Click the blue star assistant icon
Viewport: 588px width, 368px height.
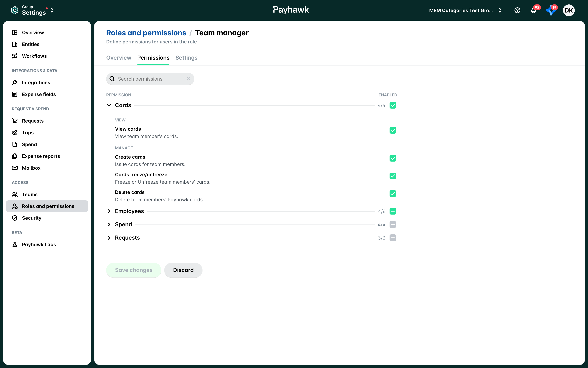coord(551,10)
